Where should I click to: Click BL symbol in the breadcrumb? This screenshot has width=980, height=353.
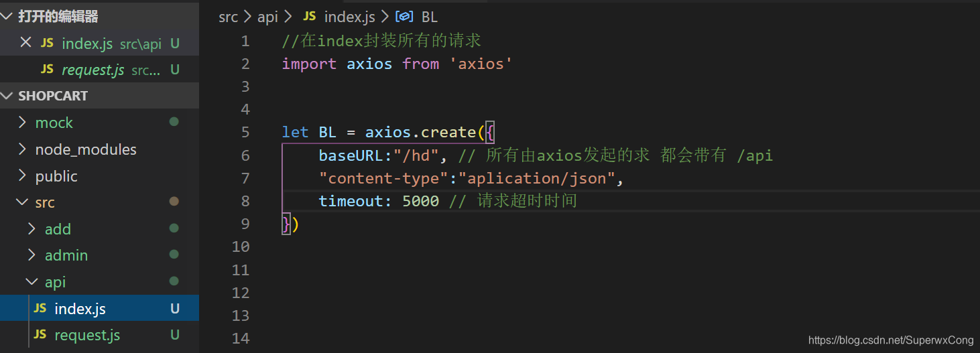[429, 17]
